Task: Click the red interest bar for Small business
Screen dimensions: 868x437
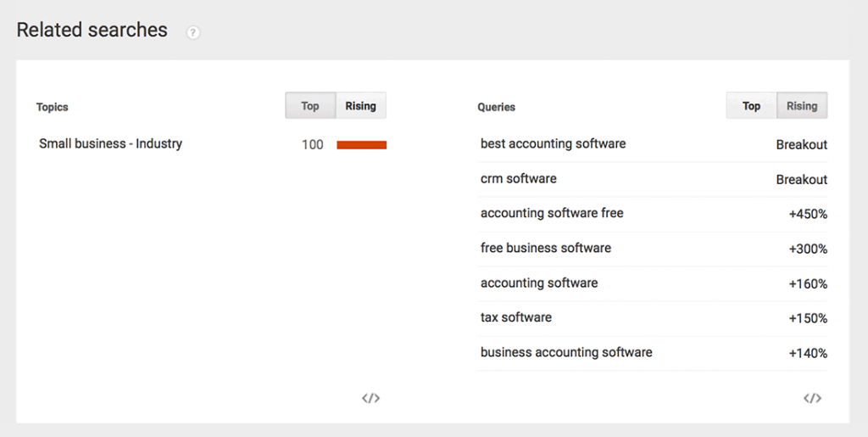Action: click(x=361, y=145)
